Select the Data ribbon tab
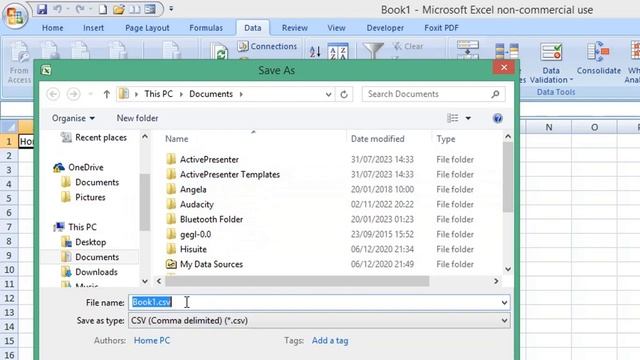This screenshot has height=360, width=640. coord(253,28)
